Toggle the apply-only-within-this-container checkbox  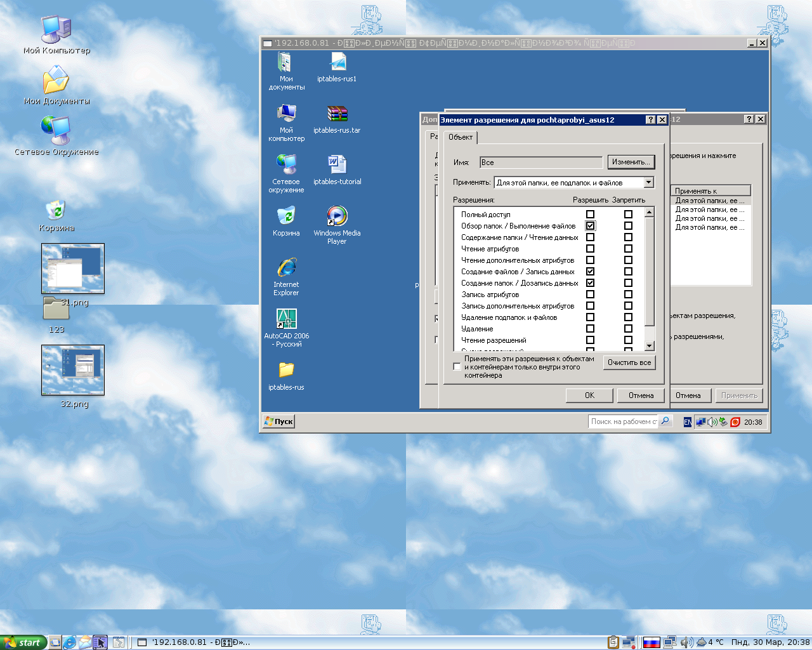click(x=457, y=367)
